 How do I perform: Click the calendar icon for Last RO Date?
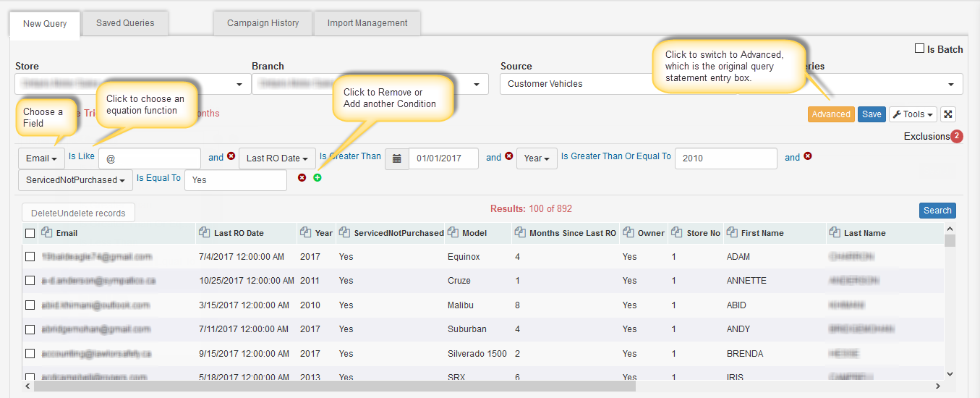pos(396,158)
